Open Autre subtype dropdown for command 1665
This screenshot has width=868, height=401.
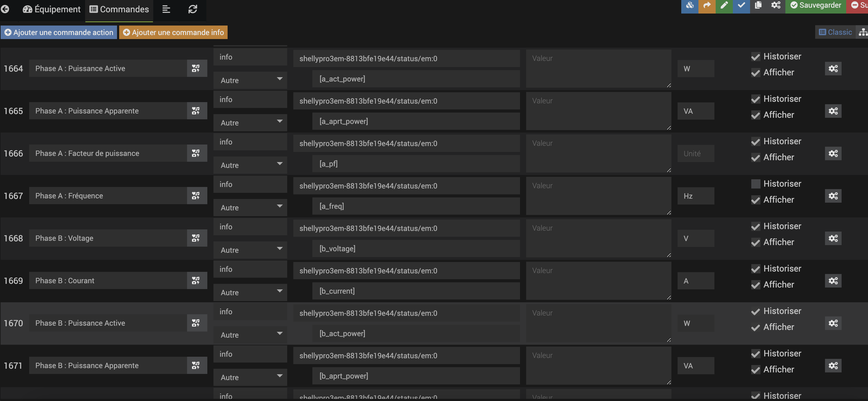click(250, 123)
